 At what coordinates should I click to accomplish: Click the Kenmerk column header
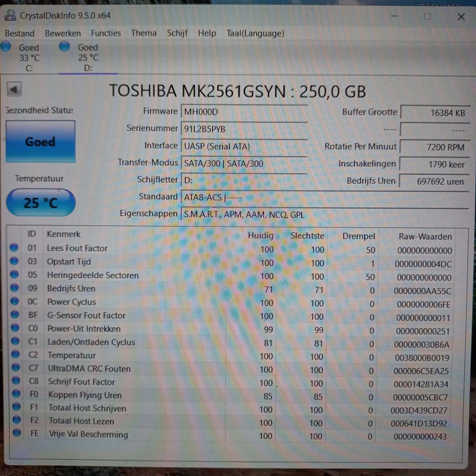coord(64,234)
